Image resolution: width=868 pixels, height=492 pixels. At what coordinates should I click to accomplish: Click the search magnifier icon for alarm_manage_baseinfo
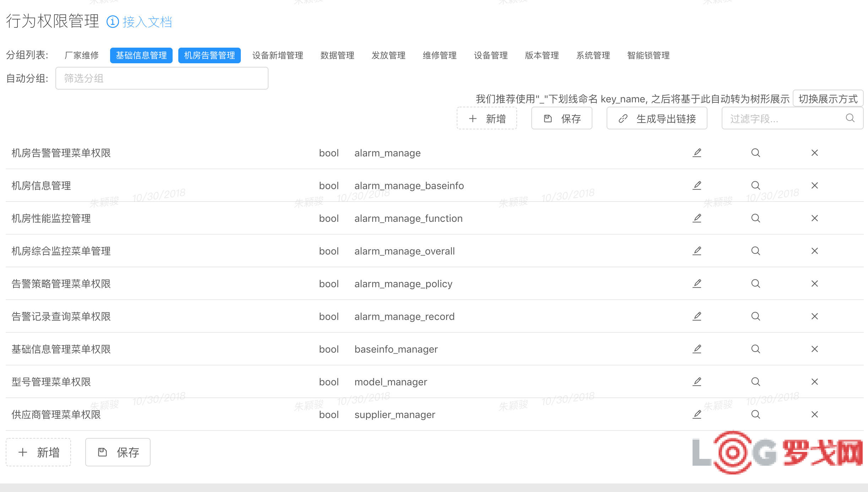click(756, 186)
